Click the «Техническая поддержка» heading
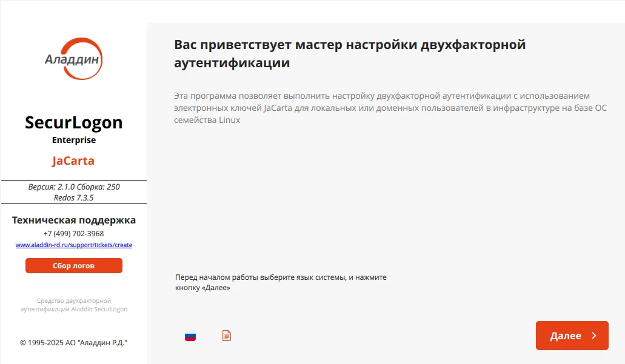625x364 pixels. point(74,220)
